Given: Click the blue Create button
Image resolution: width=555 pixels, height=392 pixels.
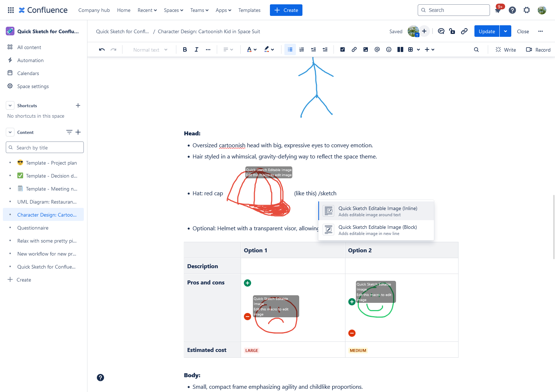Looking at the screenshot, I should point(286,10).
